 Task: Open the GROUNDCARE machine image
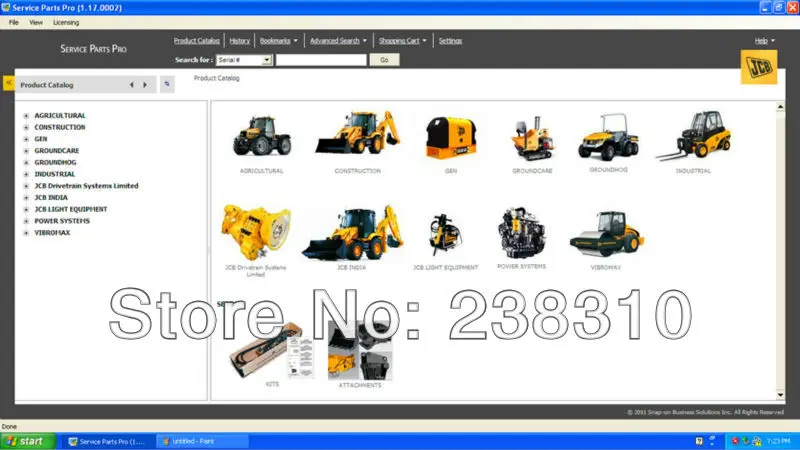pyautogui.click(x=532, y=138)
